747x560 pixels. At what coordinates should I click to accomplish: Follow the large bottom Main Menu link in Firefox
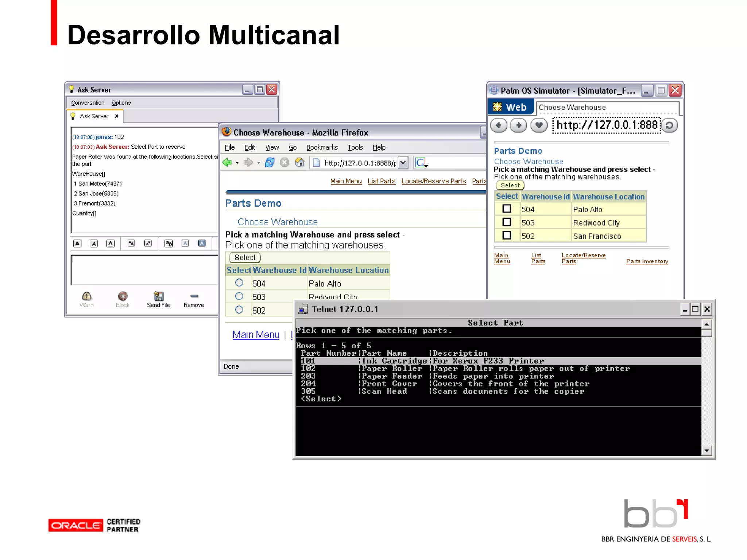(256, 334)
